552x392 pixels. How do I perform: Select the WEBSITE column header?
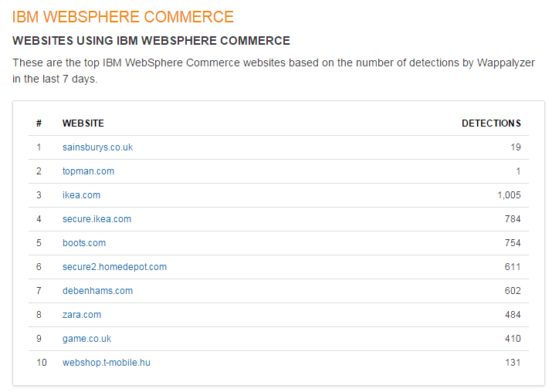[x=83, y=123]
